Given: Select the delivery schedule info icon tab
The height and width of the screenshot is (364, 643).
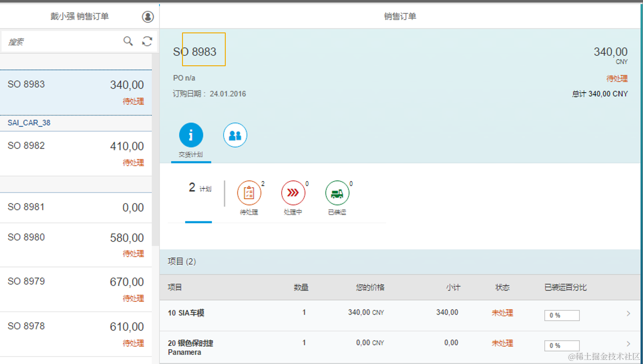Looking at the screenshot, I should click(191, 135).
